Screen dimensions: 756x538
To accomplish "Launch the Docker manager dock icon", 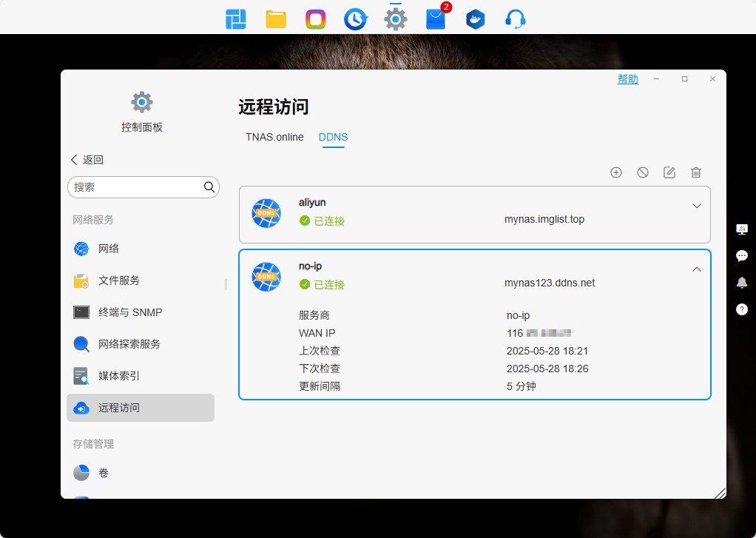I will (476, 20).
